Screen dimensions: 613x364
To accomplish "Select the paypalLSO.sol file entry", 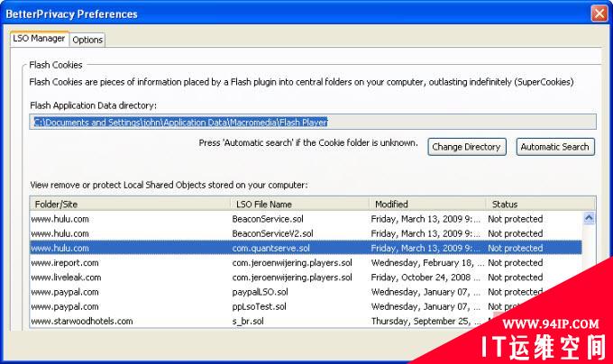I will pos(260,292).
